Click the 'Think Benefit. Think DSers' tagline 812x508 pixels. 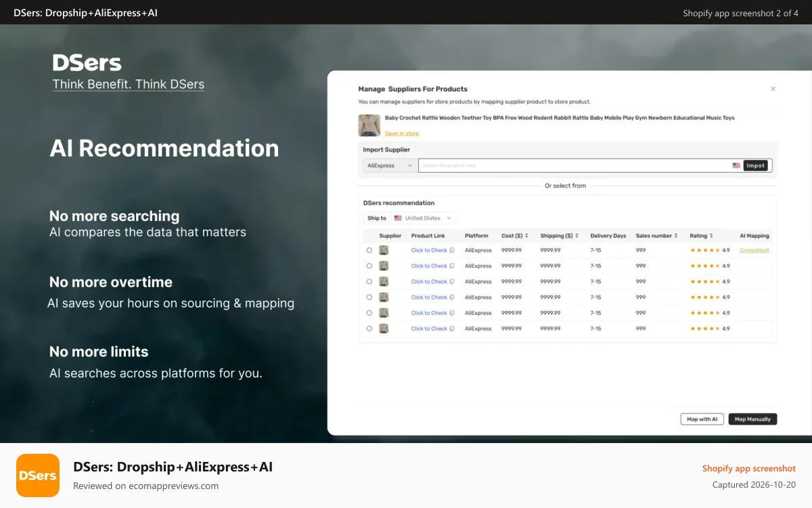129,85
